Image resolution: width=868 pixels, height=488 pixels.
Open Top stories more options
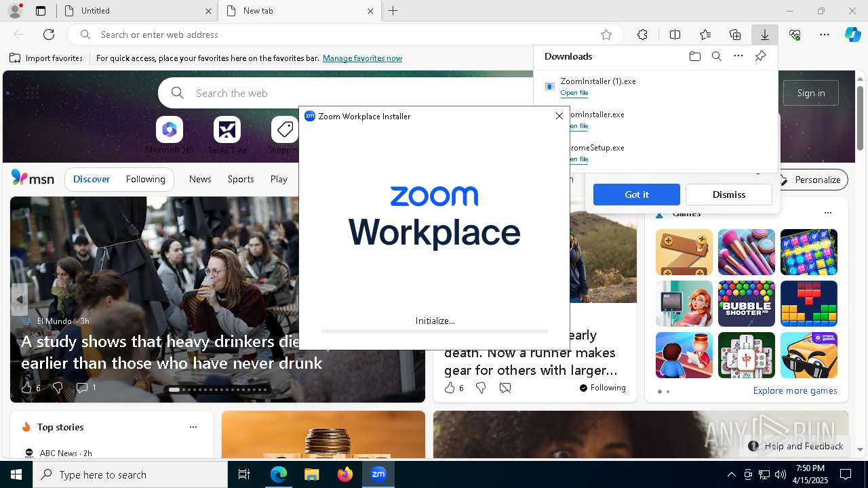(x=193, y=427)
